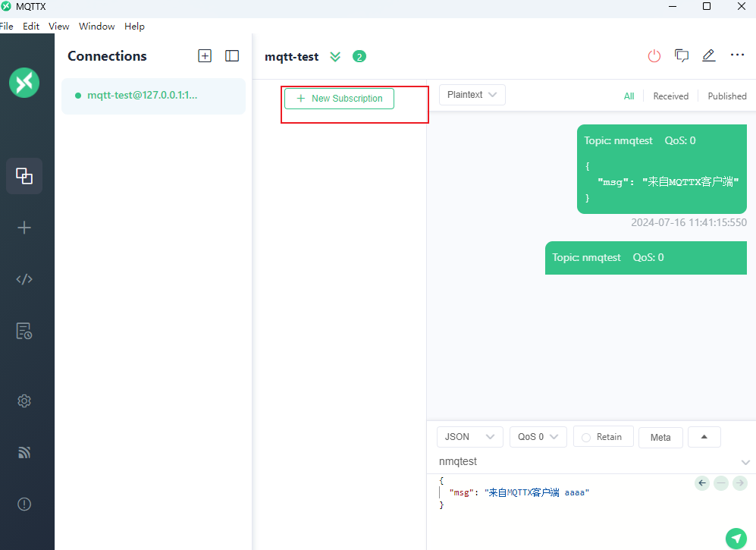Open the three-dots more menu
This screenshot has width=756, height=550.
click(737, 55)
